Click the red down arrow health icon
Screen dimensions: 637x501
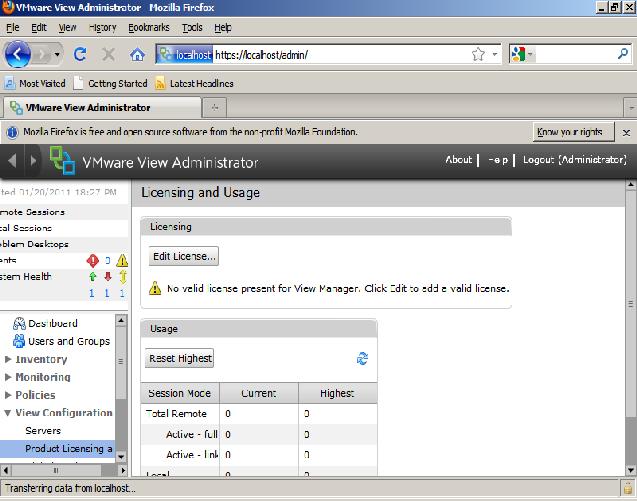pos(108,277)
